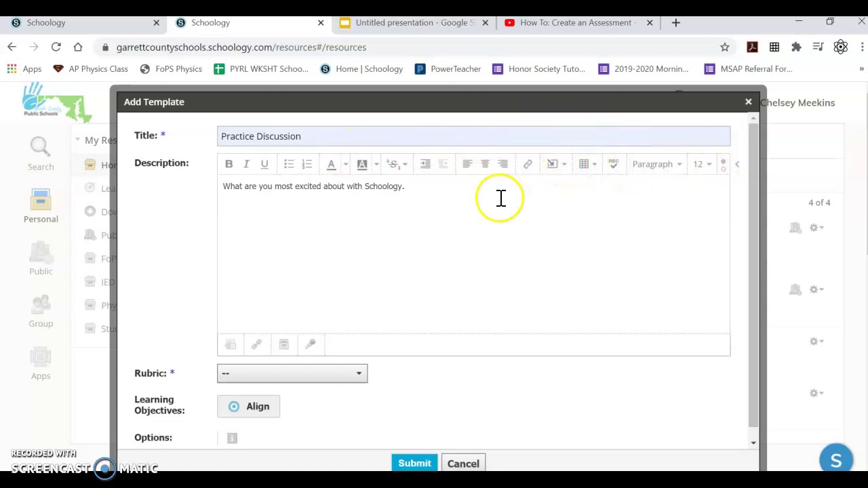Close the Add Template dialog
868x488 pixels.
[749, 102]
